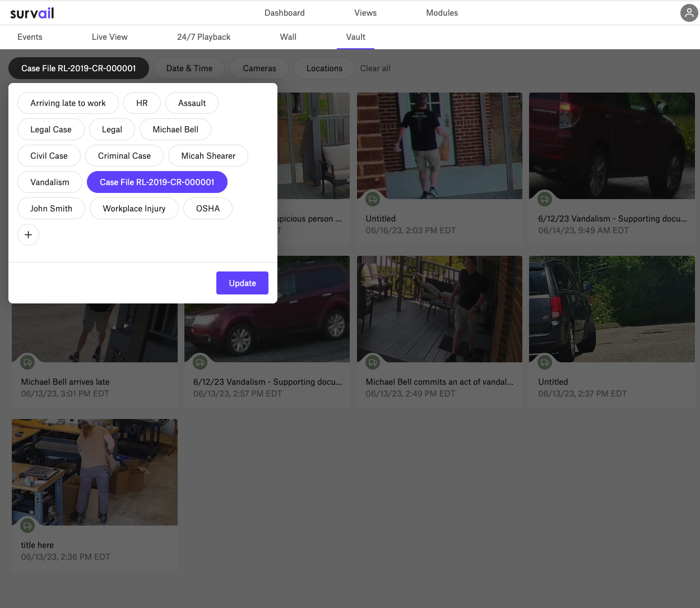Toggle the Criminal Case tag

tap(124, 156)
